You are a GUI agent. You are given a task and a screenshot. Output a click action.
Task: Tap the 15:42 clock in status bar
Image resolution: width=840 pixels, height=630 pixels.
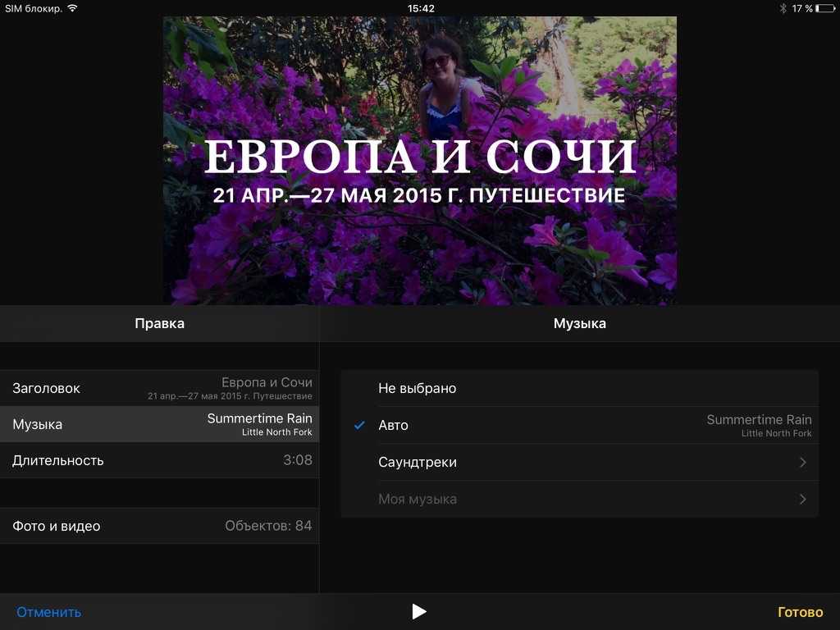[x=420, y=8]
